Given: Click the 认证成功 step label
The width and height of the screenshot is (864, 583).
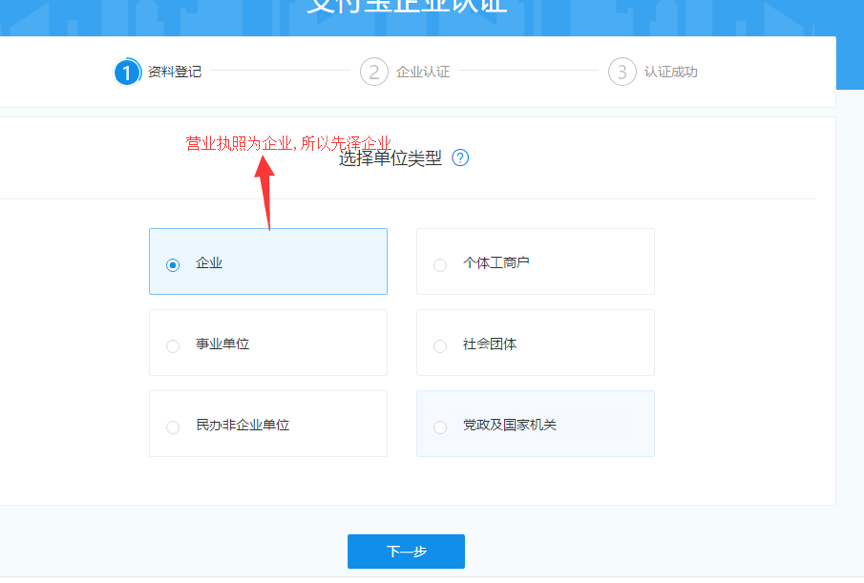Looking at the screenshot, I should pos(671,72).
